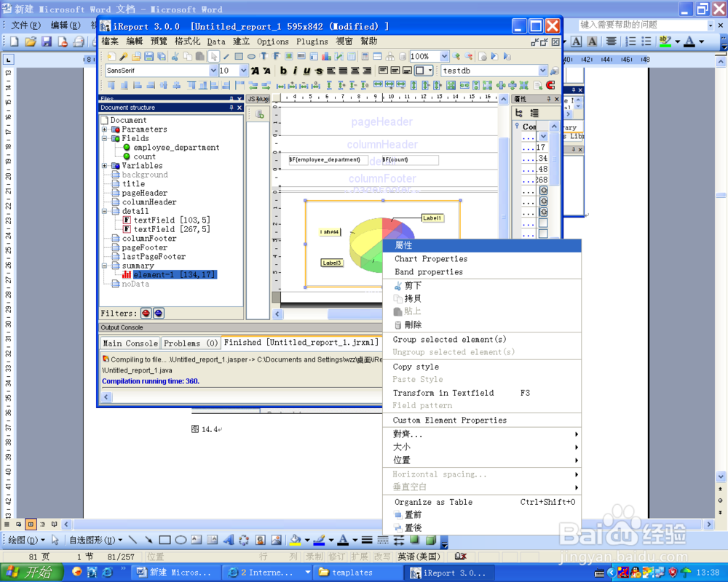728x582 pixels.
Task: Click the compile report icon
Action: (483, 57)
